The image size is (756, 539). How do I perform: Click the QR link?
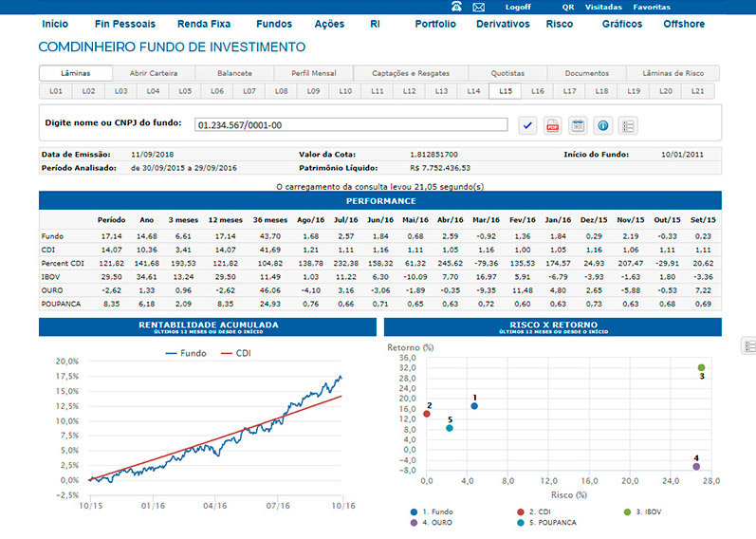568,8
